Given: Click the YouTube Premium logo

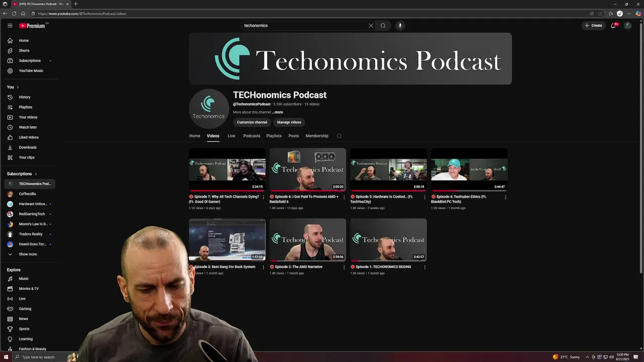Looking at the screenshot, I should [x=33, y=26].
